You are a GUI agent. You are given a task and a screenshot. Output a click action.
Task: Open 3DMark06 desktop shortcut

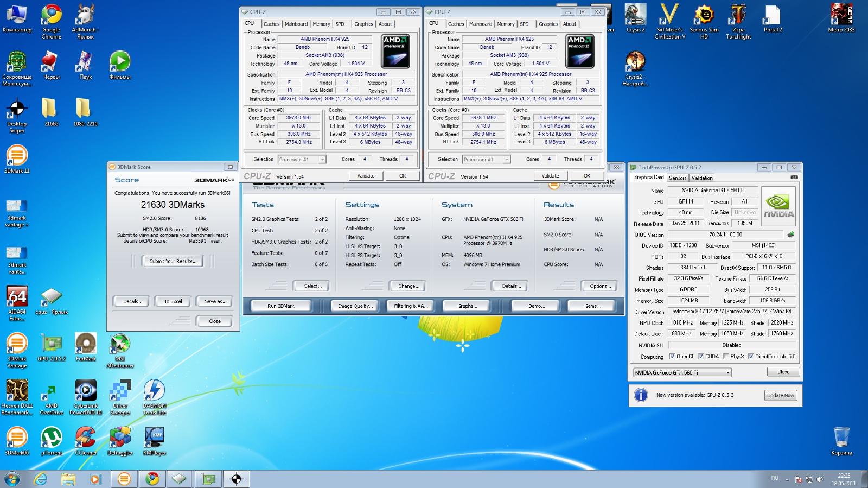pyautogui.click(x=17, y=441)
